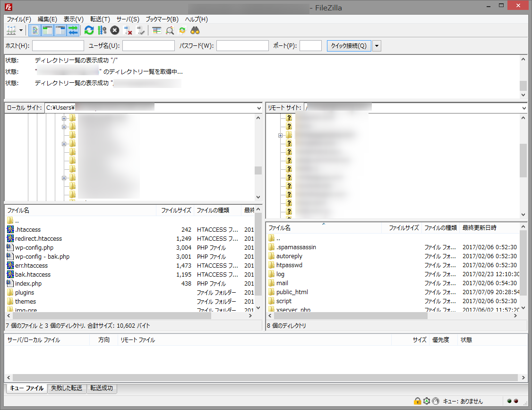Select remote autoreply folder

pyautogui.click(x=289, y=256)
